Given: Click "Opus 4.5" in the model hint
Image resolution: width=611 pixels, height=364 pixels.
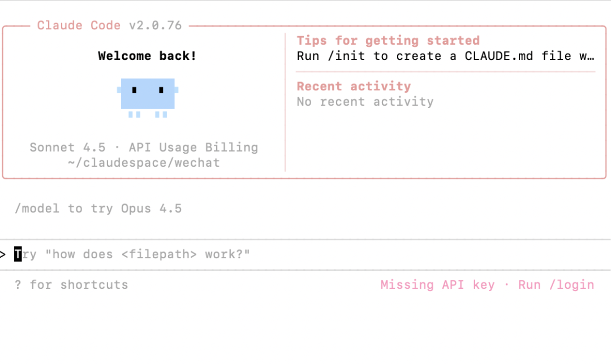Looking at the screenshot, I should [151, 209].
